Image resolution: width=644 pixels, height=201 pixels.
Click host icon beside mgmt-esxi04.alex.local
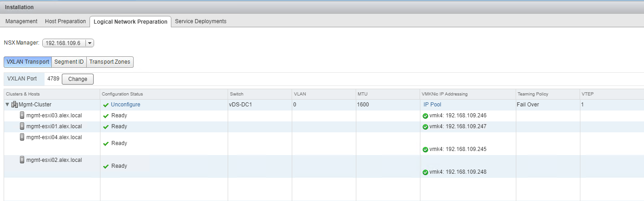[22, 137]
